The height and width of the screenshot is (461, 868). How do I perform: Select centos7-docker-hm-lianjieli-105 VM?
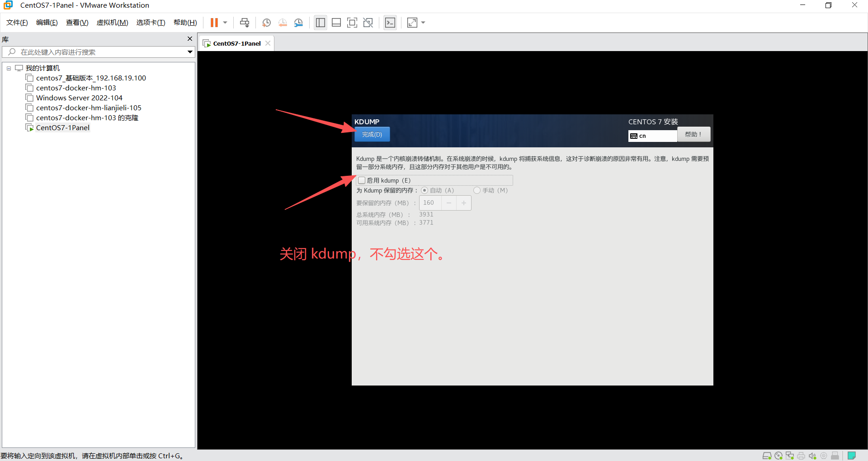[89, 108]
